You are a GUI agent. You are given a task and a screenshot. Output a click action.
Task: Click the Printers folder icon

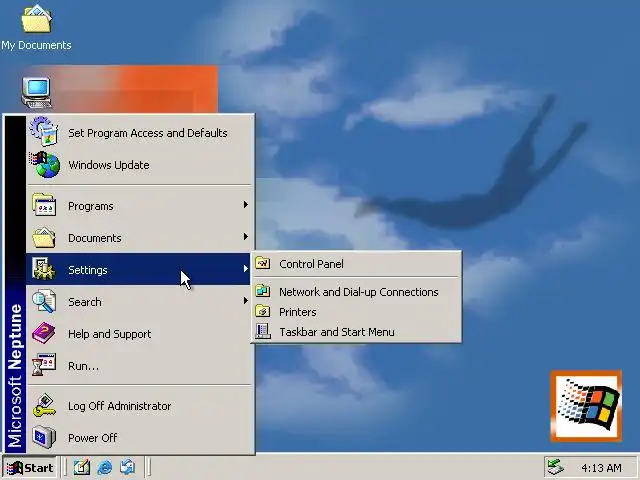pyautogui.click(x=263, y=311)
